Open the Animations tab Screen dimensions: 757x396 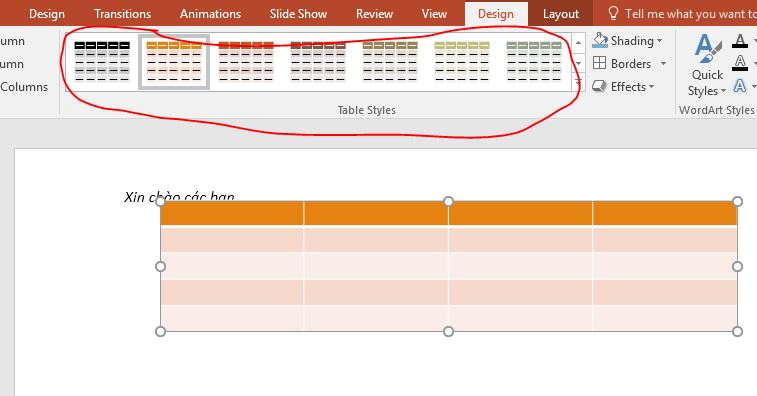click(x=210, y=14)
